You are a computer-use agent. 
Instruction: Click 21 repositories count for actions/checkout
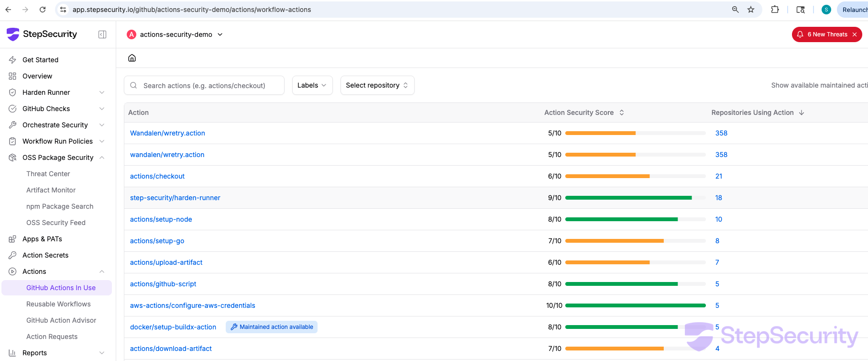(719, 176)
